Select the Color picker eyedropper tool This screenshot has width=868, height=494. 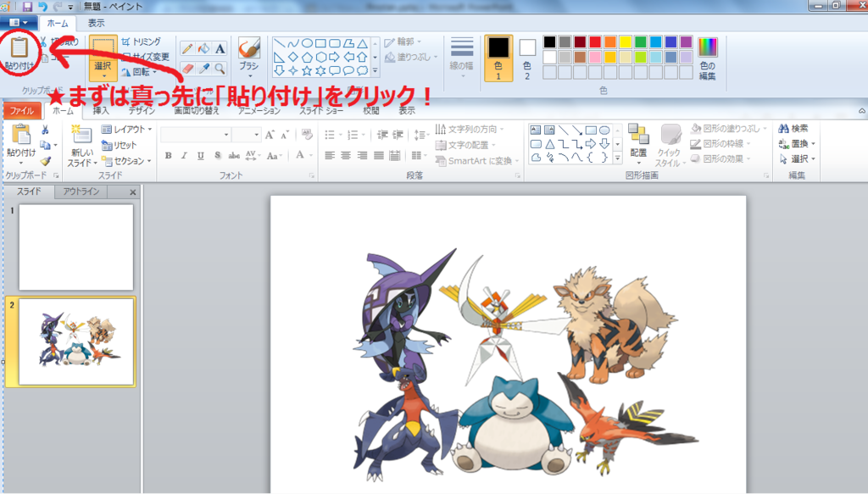pos(203,68)
